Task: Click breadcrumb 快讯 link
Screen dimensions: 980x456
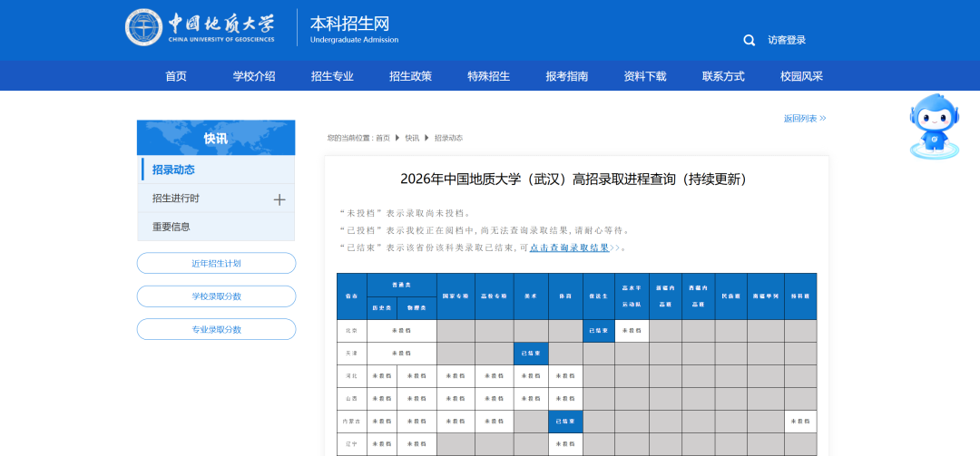Action: point(412,138)
